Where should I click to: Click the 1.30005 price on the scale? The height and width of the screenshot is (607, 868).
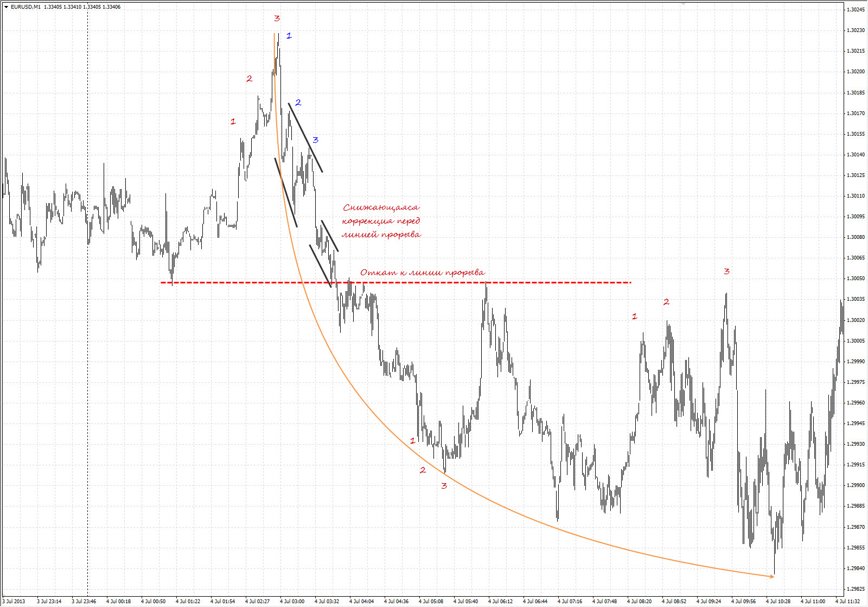point(856,341)
